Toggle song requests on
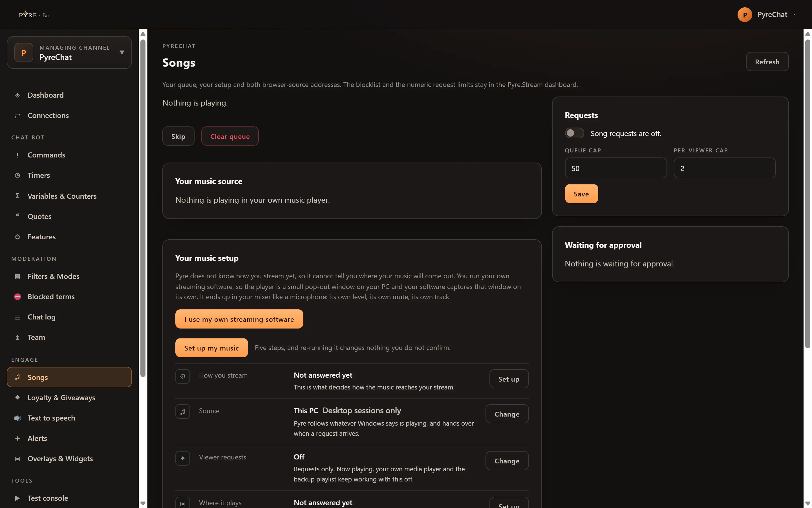 click(x=574, y=133)
